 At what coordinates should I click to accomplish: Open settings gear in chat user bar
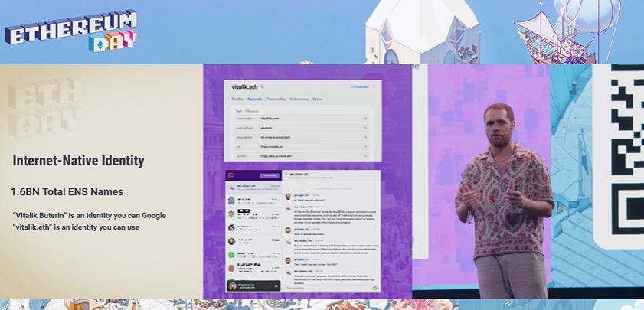pos(276,286)
